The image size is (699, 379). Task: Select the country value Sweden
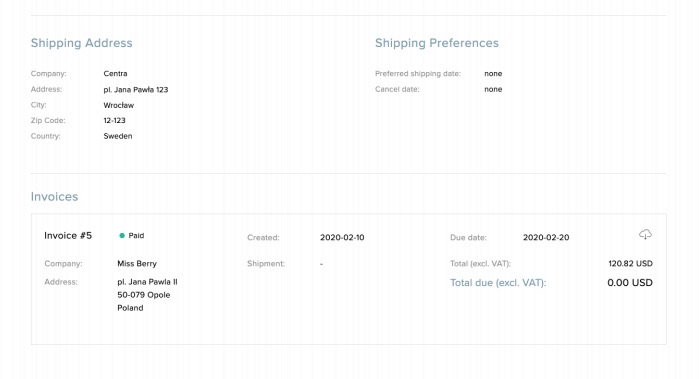click(118, 136)
